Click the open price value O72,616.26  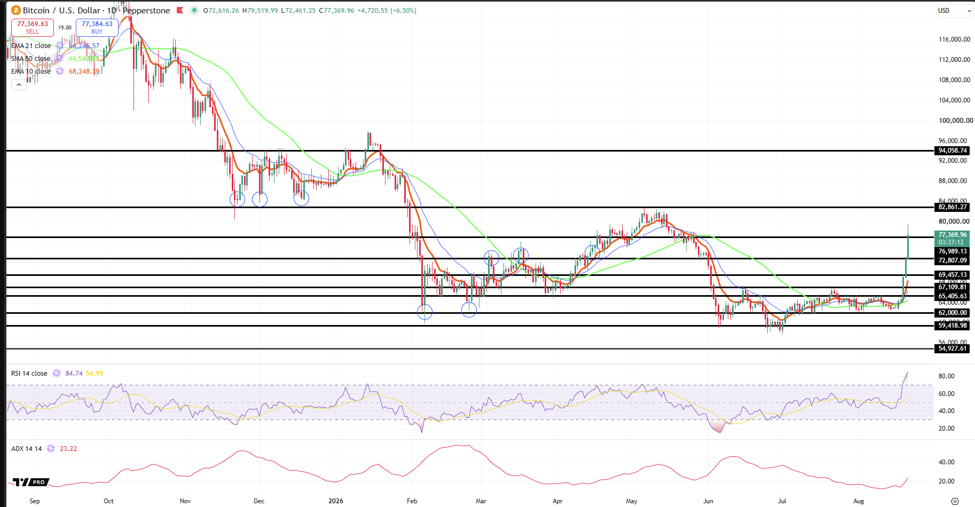click(223, 11)
